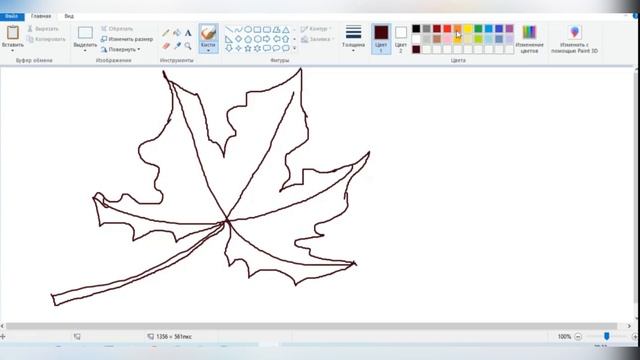Click the Copy (Копировать) button
Viewport: 640px width, 360px height.
tap(46, 39)
